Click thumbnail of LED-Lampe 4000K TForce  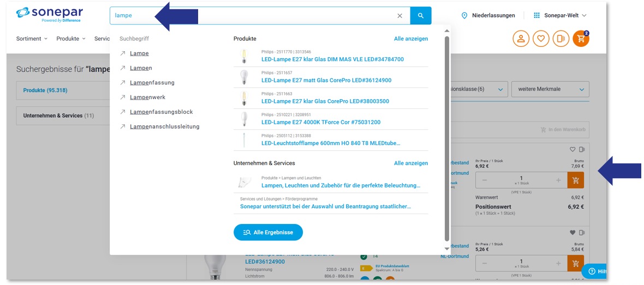245,119
